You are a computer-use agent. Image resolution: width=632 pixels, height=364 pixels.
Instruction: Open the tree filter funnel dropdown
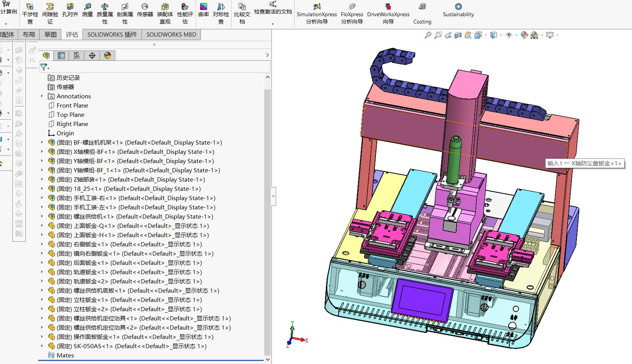point(45,67)
